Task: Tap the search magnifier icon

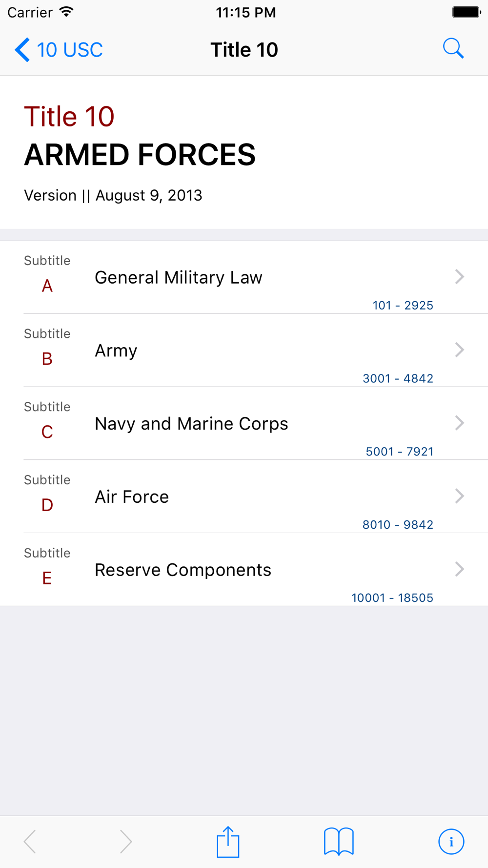Action: point(453,49)
